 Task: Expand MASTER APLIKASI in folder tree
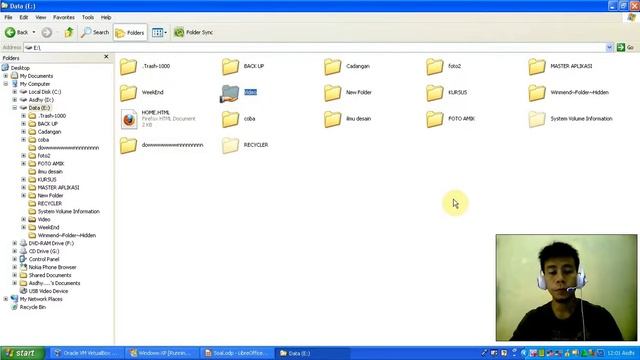[x=24, y=187]
